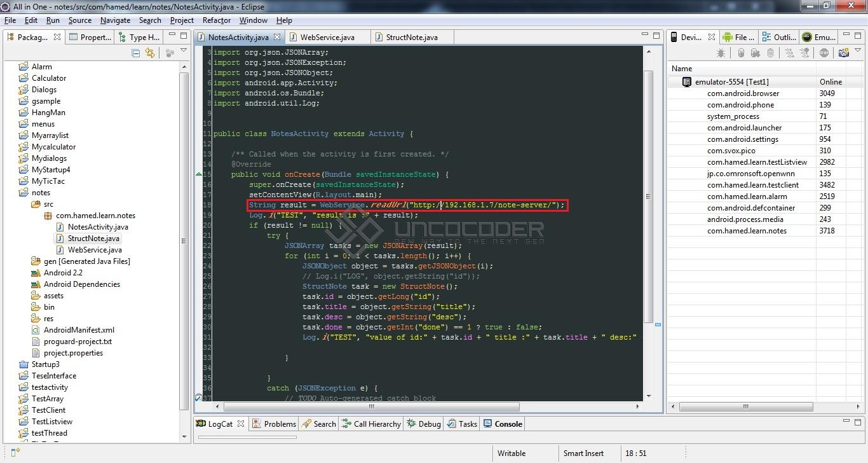Screen dimensions: 868x463
Task: Click the Package Explorer vertical scrollbar
Action: 184,242
